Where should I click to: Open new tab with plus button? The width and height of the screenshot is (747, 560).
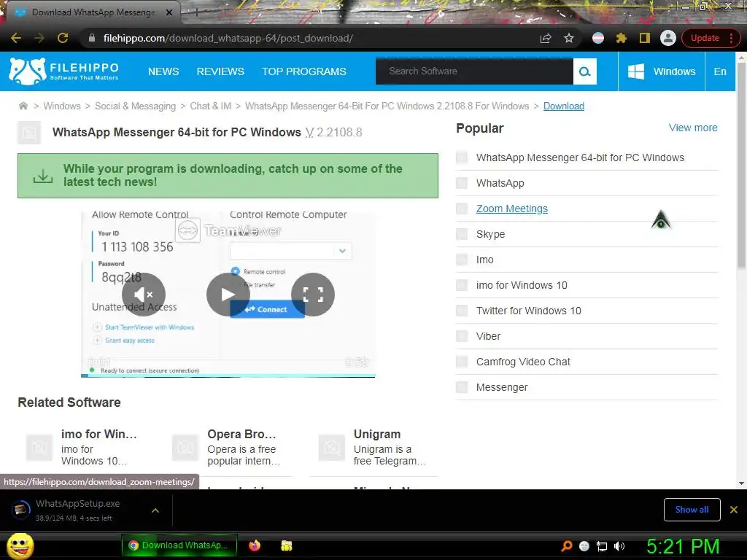point(196,13)
